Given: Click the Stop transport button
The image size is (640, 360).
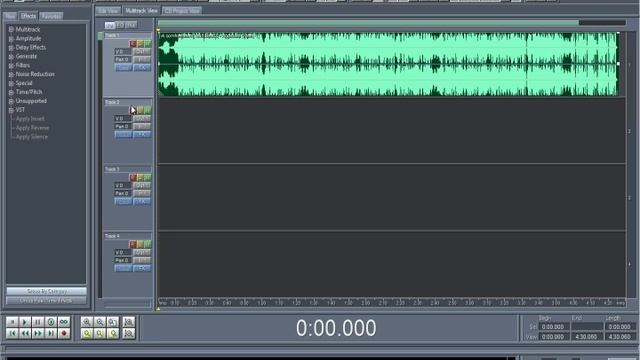Looking at the screenshot, I should point(12,322).
